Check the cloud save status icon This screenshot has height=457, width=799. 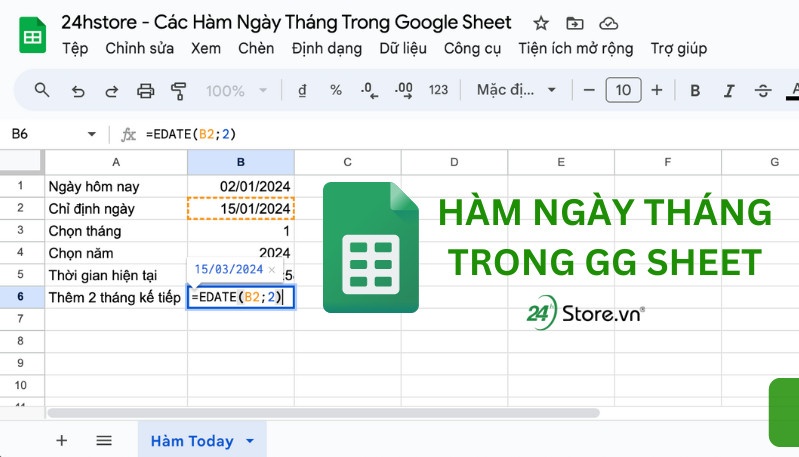coord(608,23)
